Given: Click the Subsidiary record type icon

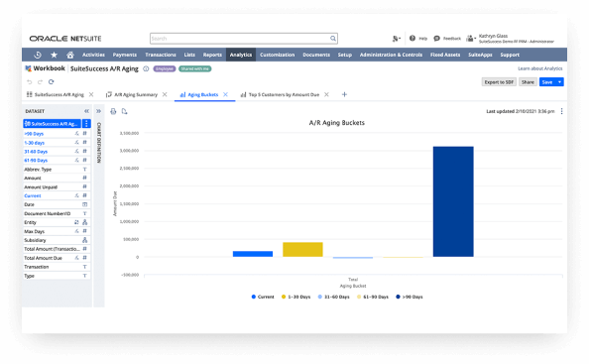Looking at the screenshot, I should click(x=85, y=240).
